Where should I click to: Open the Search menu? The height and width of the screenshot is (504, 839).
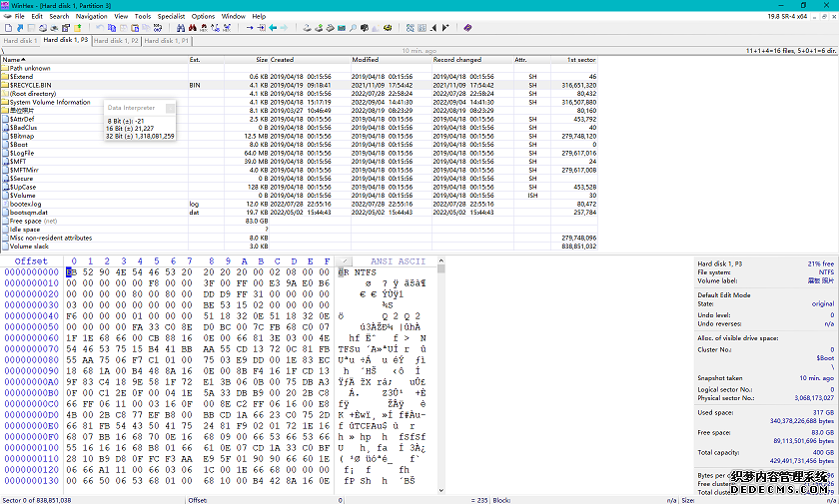[x=59, y=16]
